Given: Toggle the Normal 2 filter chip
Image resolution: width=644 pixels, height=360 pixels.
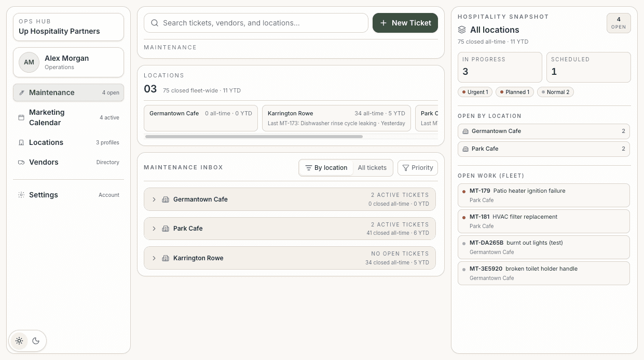Looking at the screenshot, I should (x=555, y=92).
